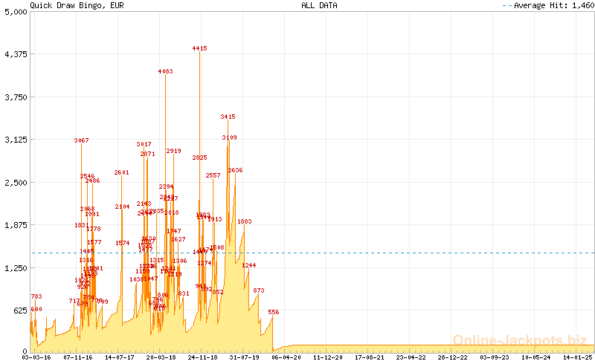Select the ALL DATA heading

coord(319,5)
